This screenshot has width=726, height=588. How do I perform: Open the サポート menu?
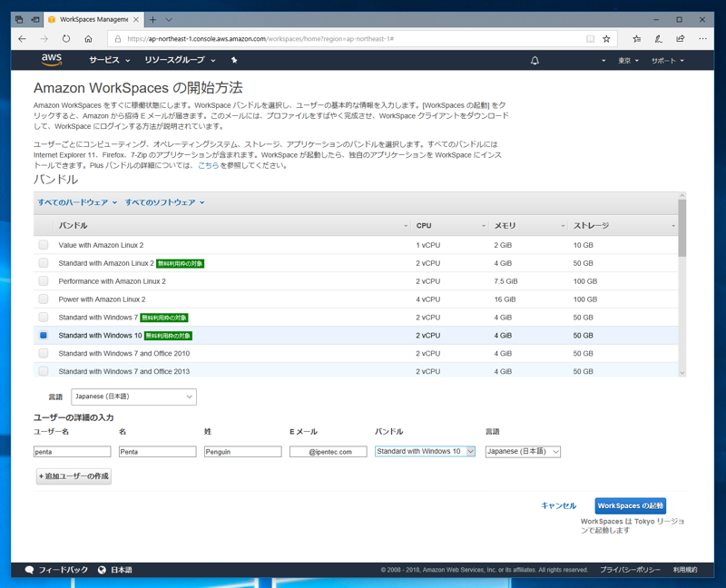coord(668,61)
